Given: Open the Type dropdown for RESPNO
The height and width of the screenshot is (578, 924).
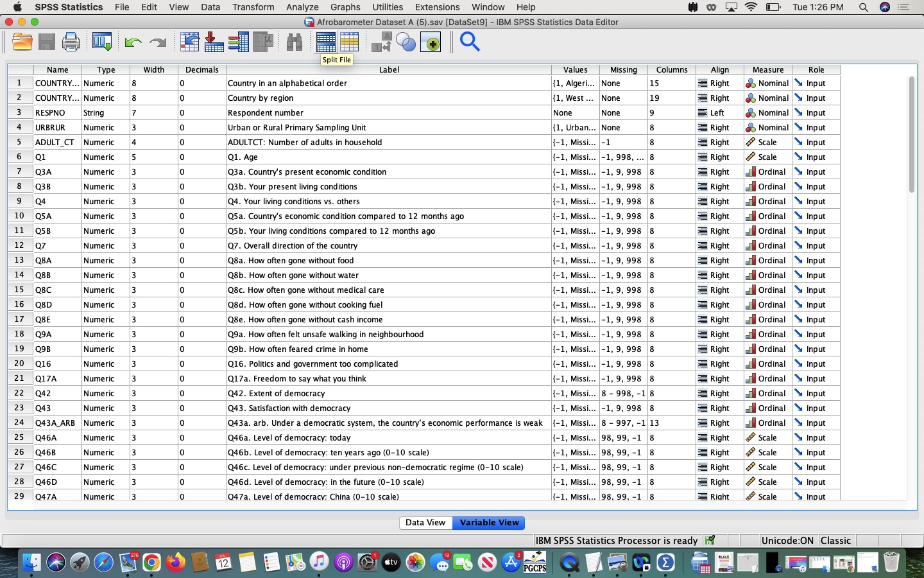Looking at the screenshot, I should coord(106,112).
